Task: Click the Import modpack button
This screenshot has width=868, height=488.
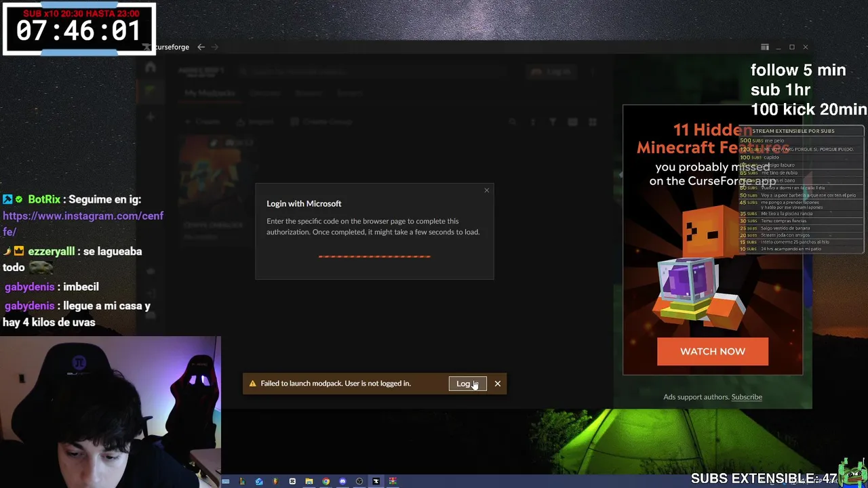Action: point(255,122)
